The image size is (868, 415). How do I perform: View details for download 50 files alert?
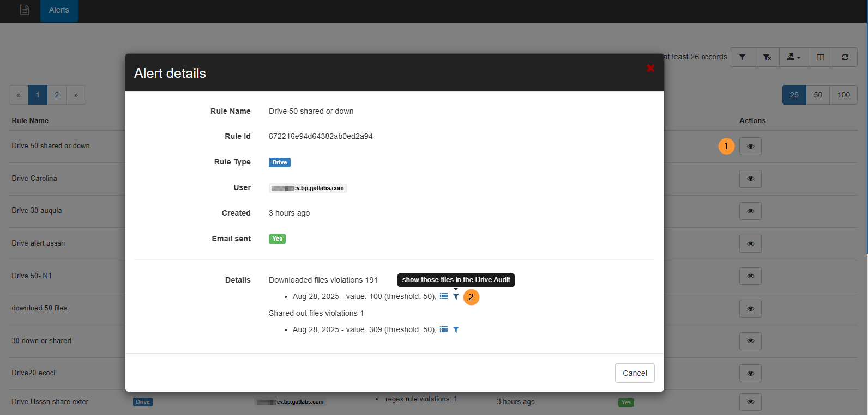(750, 308)
